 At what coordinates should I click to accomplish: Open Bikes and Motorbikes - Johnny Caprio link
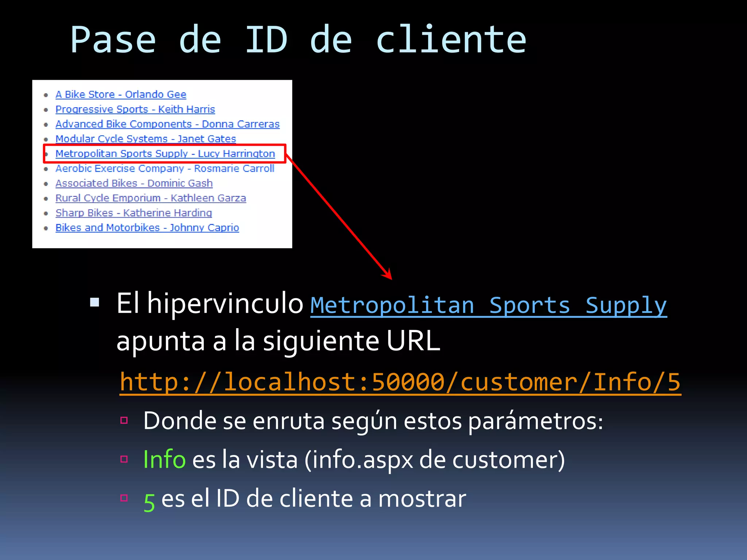(147, 228)
